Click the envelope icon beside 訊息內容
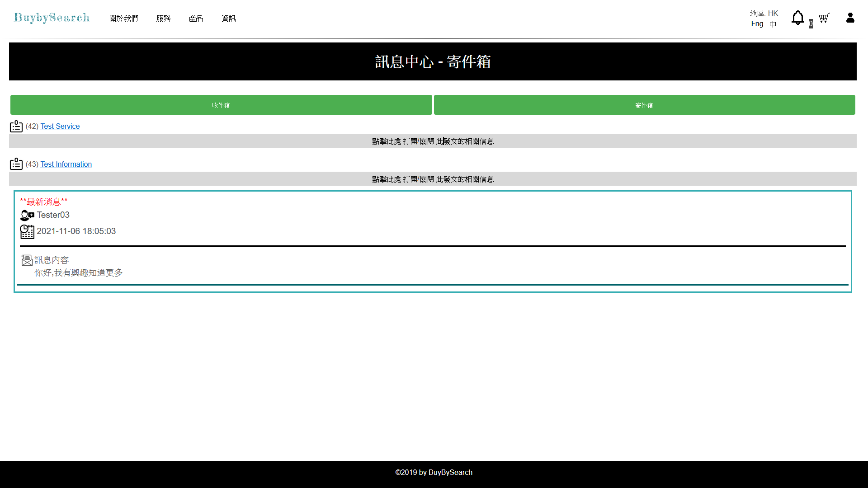The height and width of the screenshot is (488, 868). point(27,260)
